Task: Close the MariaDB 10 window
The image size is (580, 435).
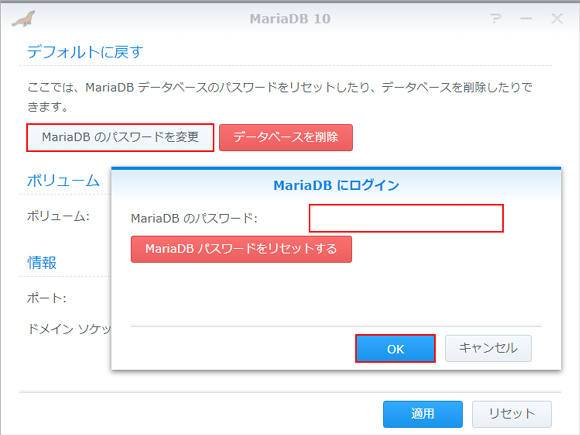Action: pyautogui.click(x=557, y=18)
